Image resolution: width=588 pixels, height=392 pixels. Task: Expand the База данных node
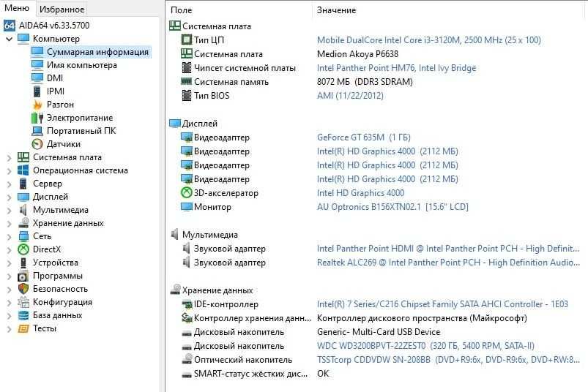pyautogui.click(x=10, y=315)
